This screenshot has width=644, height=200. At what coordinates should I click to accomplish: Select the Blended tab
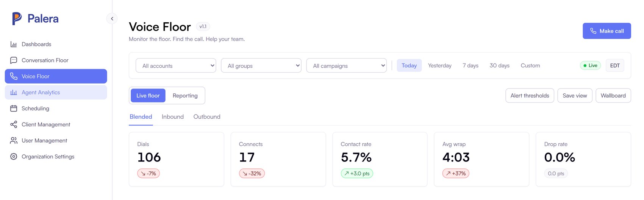(x=141, y=117)
